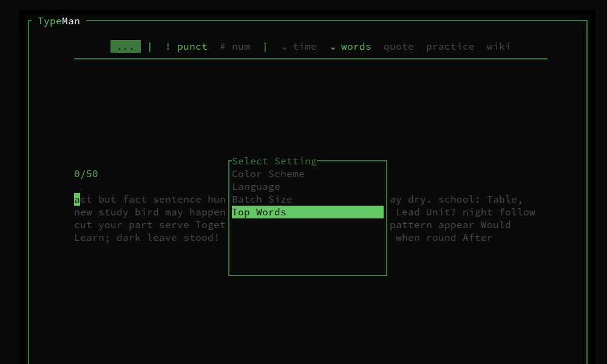
Task: Toggle words mode in the top bar
Action: pyautogui.click(x=356, y=46)
